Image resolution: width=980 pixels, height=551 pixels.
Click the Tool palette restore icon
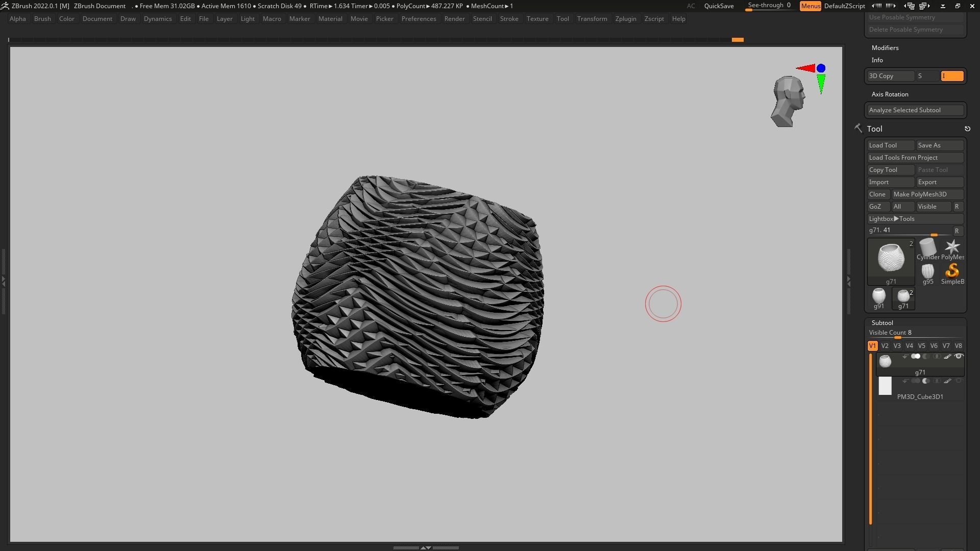[x=967, y=129]
